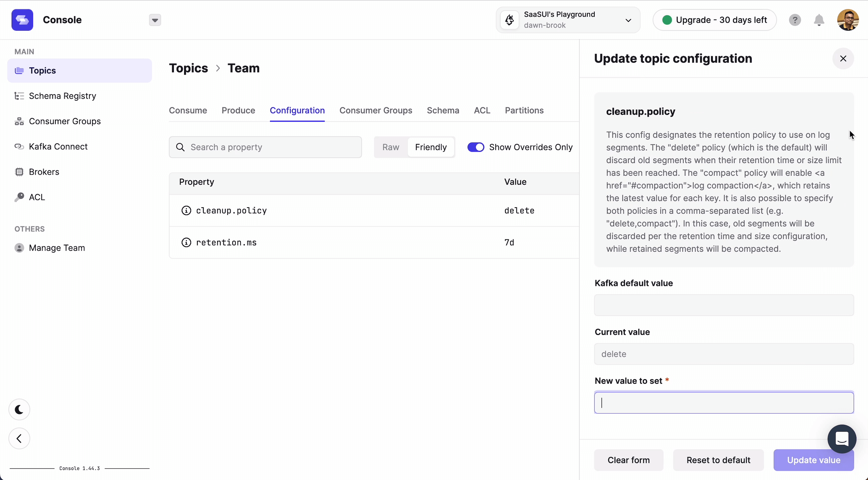Switch to the Consumer Groups tab
The image size is (868, 480).
tap(376, 110)
